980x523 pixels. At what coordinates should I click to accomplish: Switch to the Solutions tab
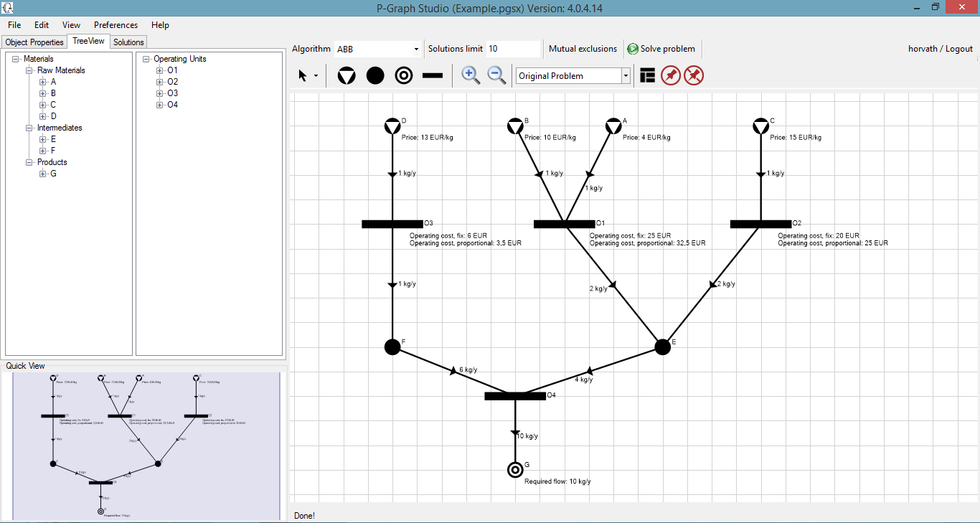click(128, 42)
